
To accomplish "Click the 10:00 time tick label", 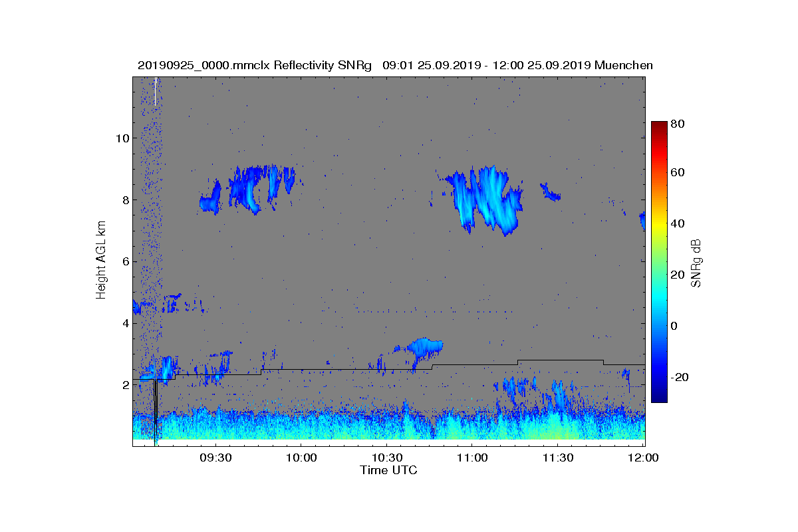I will pyautogui.click(x=301, y=458).
